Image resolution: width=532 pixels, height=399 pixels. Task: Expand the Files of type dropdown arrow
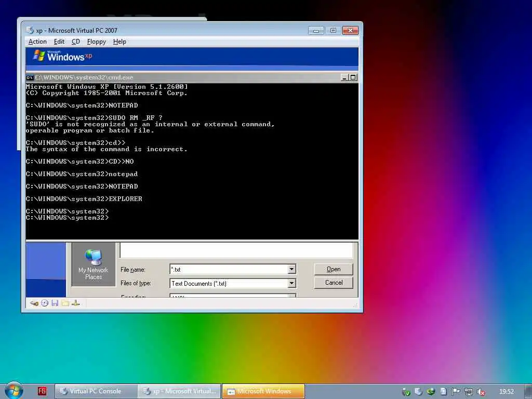tap(291, 283)
